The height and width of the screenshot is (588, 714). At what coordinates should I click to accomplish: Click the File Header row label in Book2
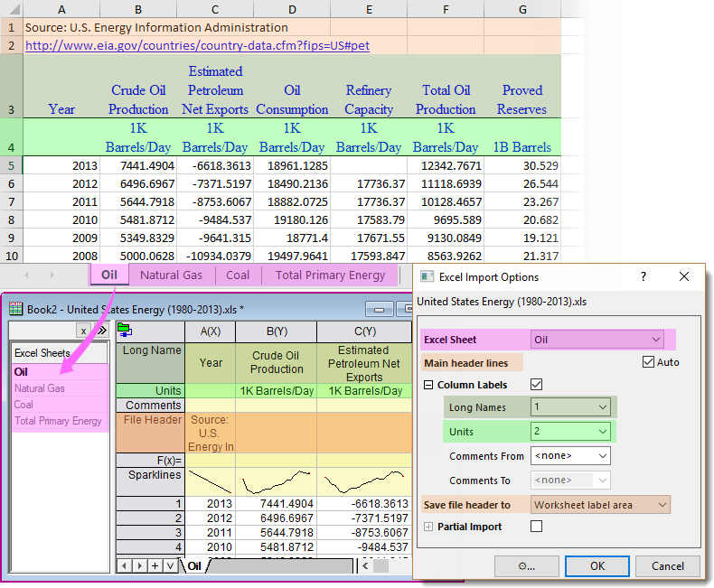(x=151, y=433)
